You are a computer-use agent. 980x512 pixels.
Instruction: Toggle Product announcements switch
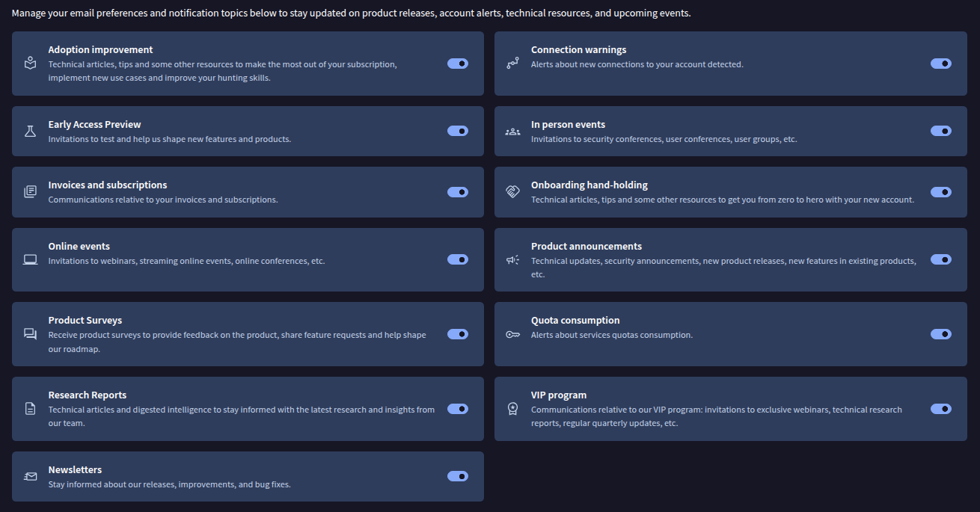[941, 259]
